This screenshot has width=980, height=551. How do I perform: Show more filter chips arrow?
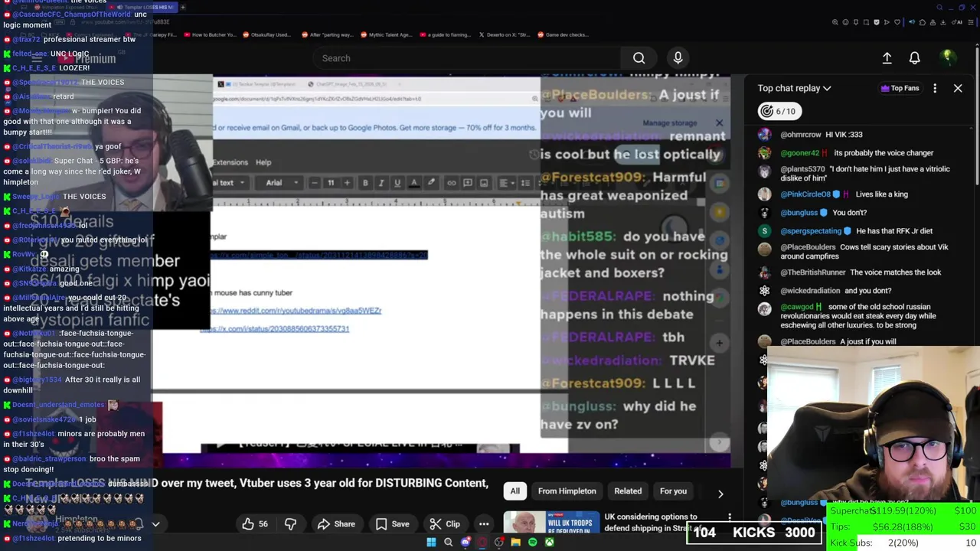[x=720, y=494]
